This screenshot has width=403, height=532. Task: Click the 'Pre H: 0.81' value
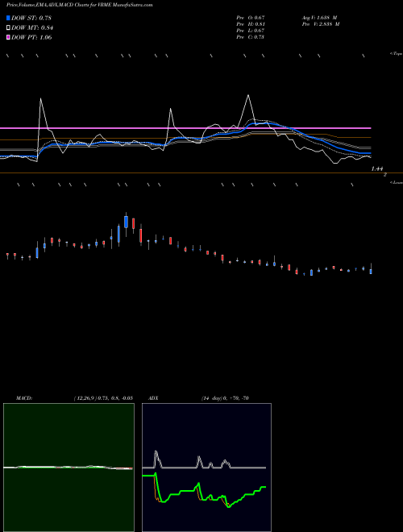(x=251, y=24)
